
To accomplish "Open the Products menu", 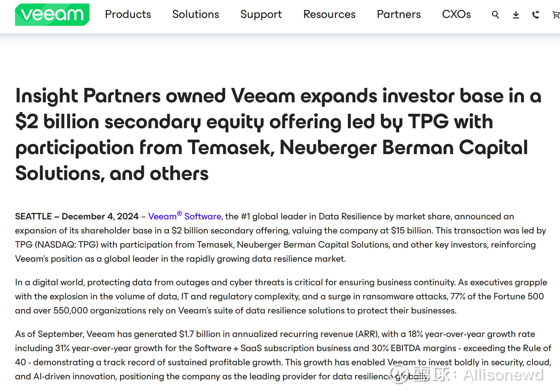I will pyautogui.click(x=128, y=14).
